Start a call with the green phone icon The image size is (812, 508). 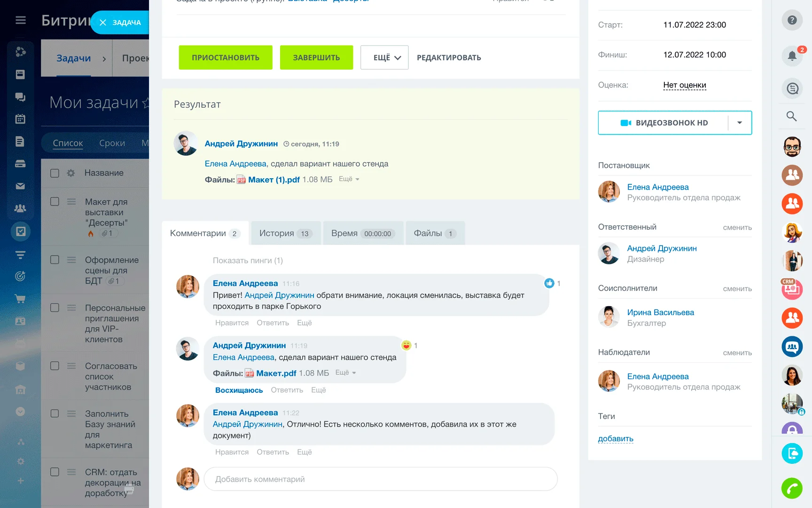[x=792, y=489]
